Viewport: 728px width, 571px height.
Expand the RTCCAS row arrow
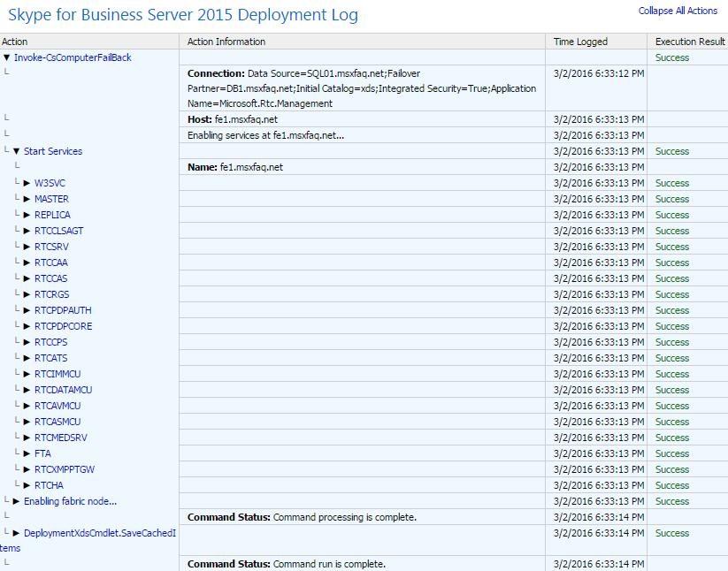tap(27, 278)
